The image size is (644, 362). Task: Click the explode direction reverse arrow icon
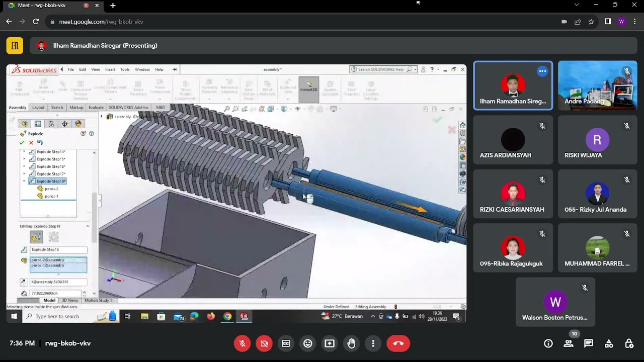click(24, 282)
